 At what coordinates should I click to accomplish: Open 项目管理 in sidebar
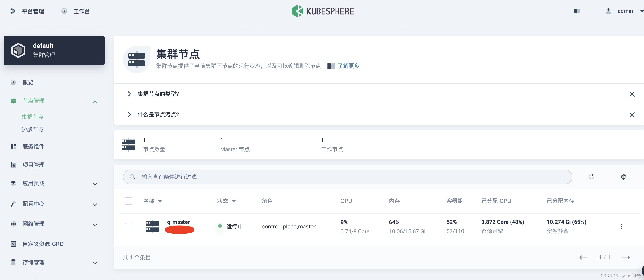(x=33, y=165)
